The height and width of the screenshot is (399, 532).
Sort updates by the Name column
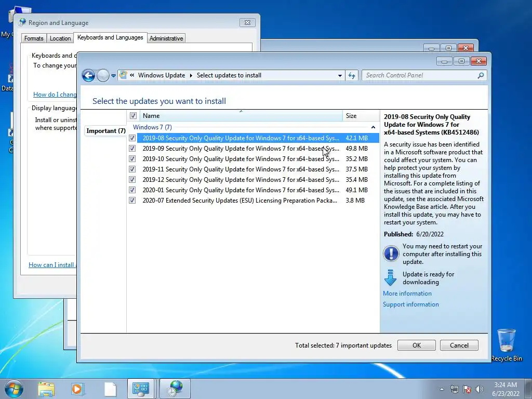(241, 116)
